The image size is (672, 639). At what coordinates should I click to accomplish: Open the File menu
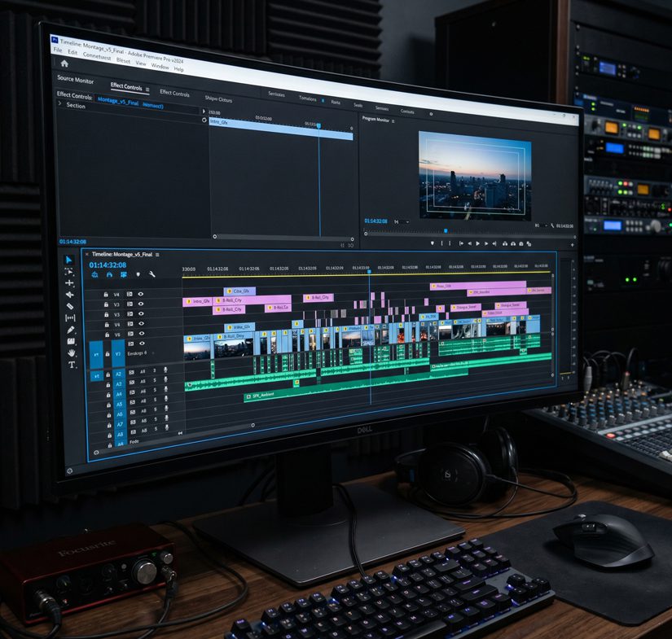(x=58, y=50)
